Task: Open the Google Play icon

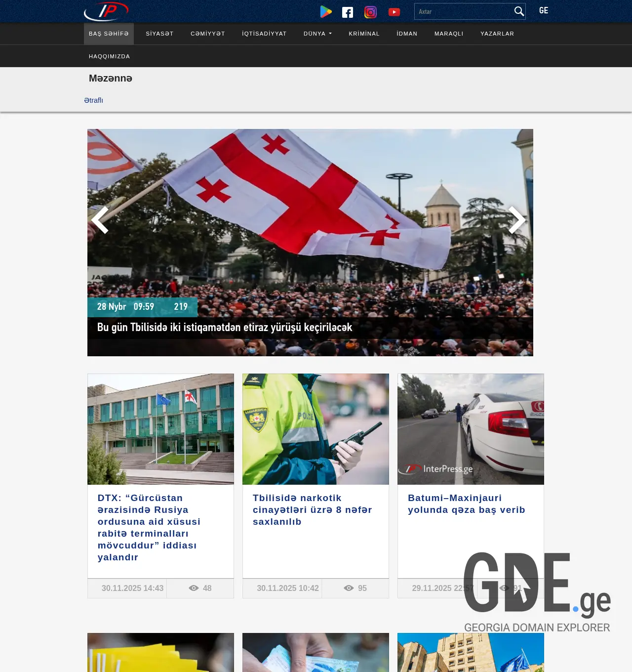Action: click(325, 11)
